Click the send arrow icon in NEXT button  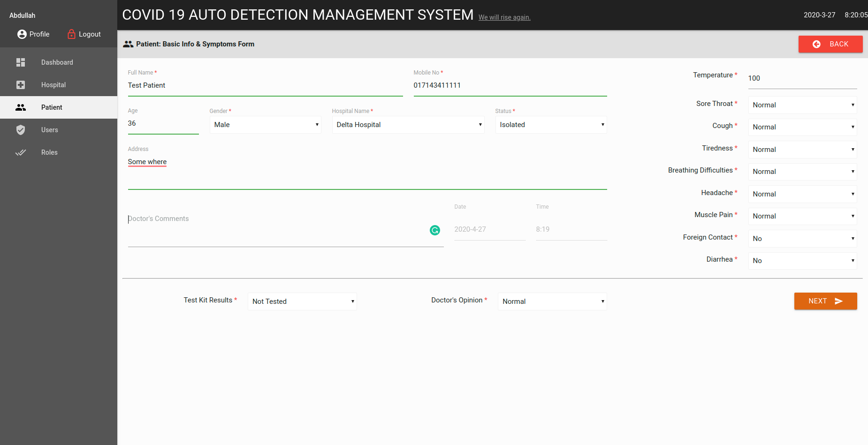839,301
